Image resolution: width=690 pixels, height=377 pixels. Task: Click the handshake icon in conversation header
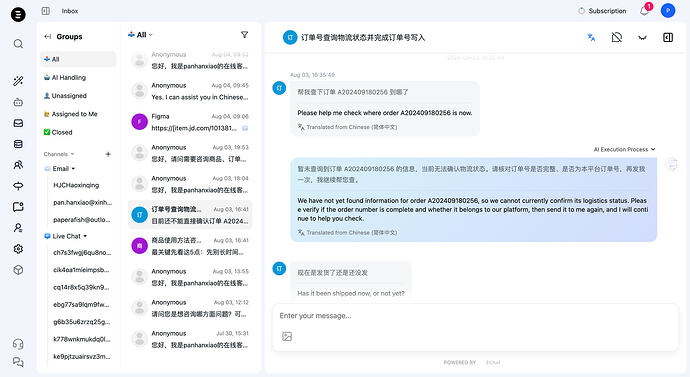[x=642, y=38]
